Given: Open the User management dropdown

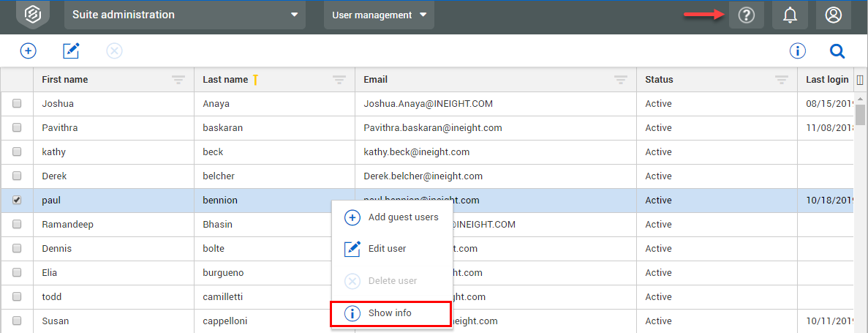Looking at the screenshot, I should click(379, 15).
